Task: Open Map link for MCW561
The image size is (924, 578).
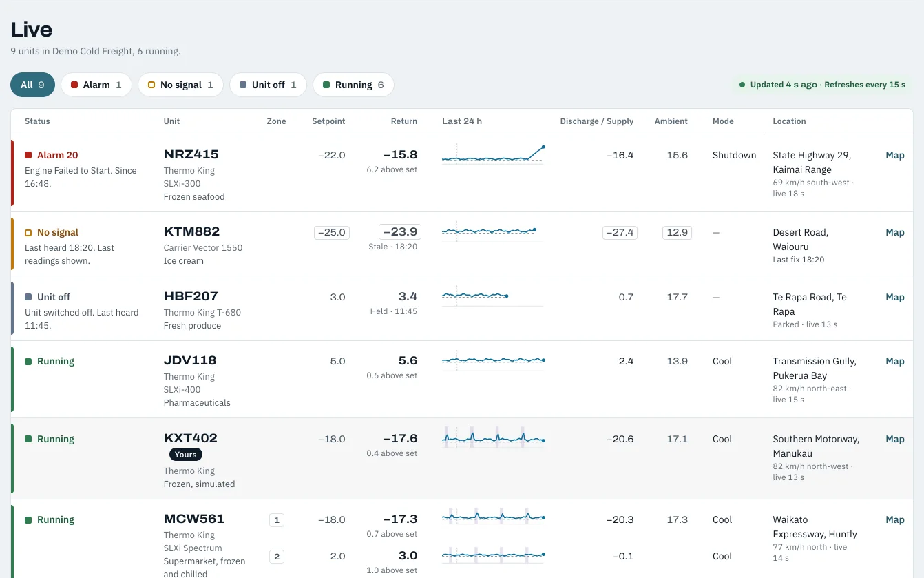Action: 894,519
